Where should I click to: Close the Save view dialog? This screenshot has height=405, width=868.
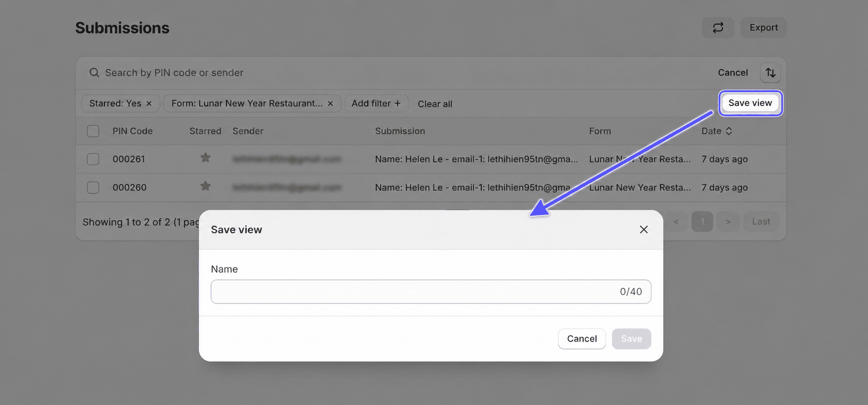[x=643, y=230]
